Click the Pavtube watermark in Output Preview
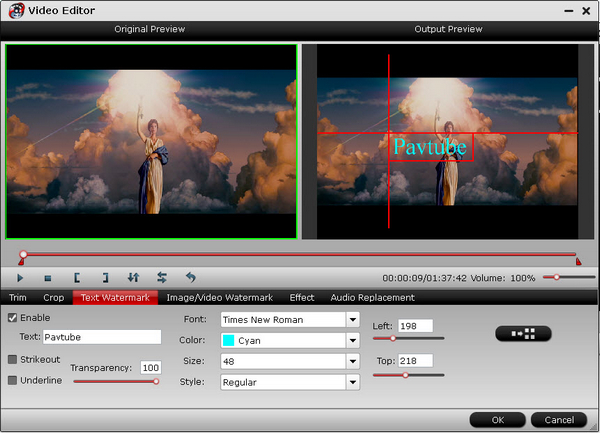 430,147
